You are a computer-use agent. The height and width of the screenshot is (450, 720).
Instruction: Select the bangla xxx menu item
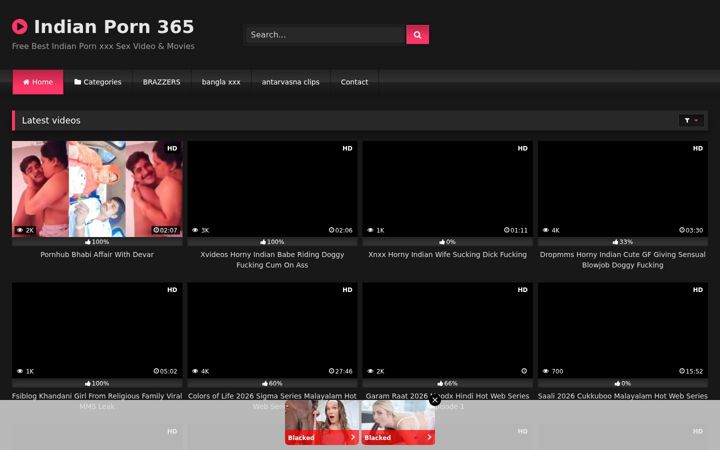(221, 82)
